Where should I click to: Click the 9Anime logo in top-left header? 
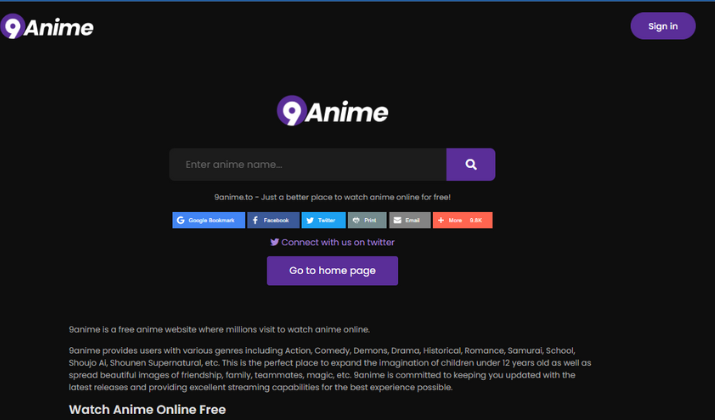[47, 26]
